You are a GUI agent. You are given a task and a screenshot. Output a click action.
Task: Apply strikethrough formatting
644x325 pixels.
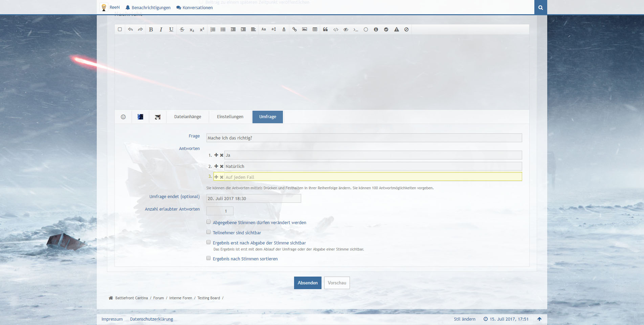point(182,29)
